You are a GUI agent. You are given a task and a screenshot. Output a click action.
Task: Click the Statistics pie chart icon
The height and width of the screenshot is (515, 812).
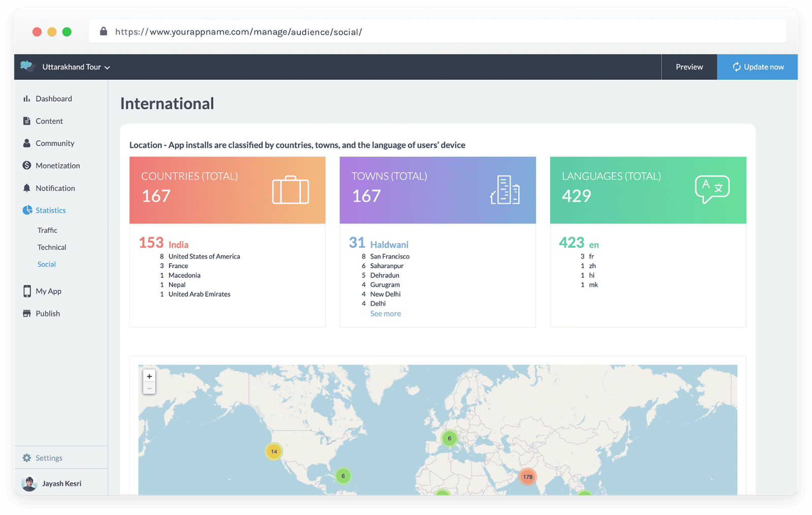[27, 210]
